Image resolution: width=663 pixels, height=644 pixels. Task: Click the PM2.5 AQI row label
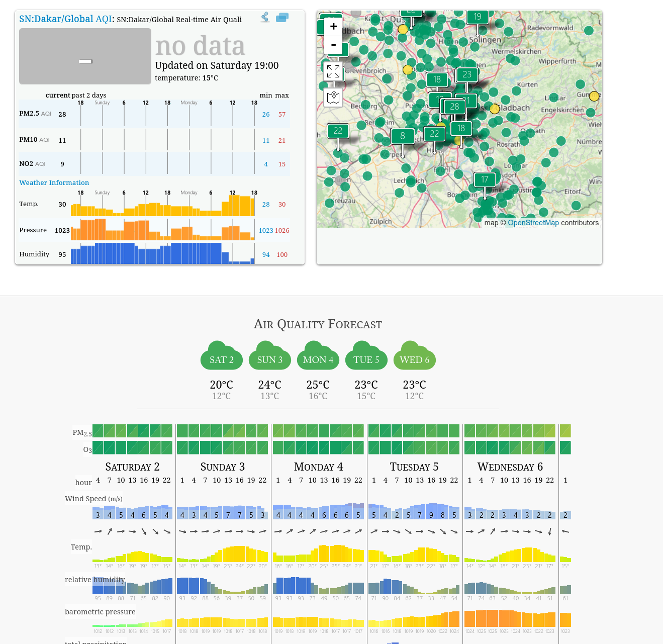click(x=35, y=114)
